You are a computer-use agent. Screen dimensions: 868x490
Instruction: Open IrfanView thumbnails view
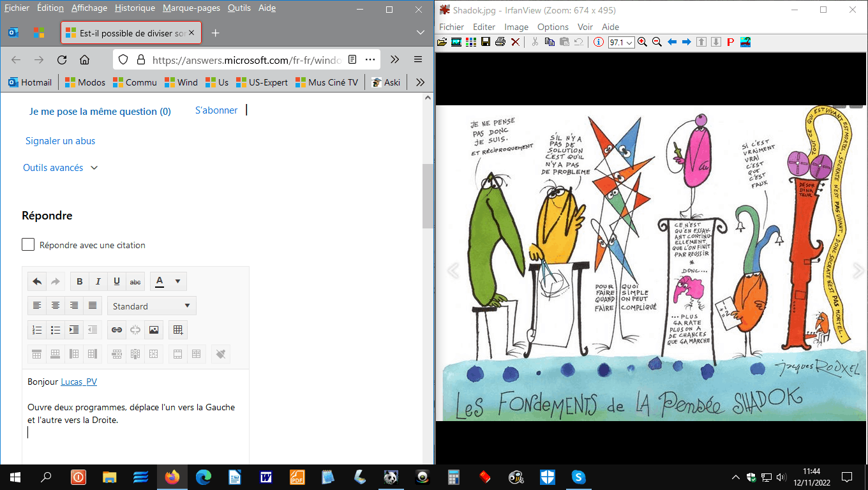(471, 42)
